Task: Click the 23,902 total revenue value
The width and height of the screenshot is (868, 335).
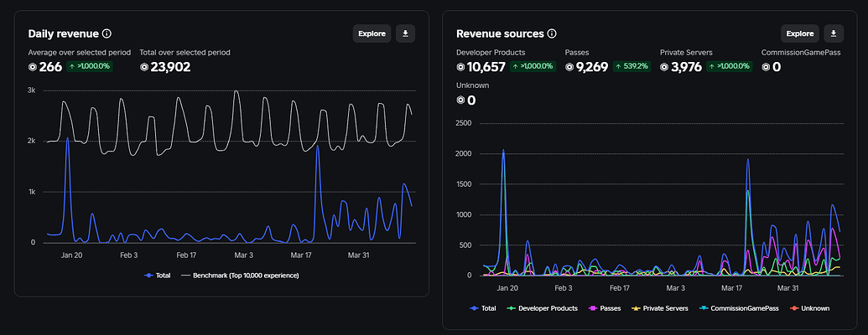Action: [x=170, y=67]
